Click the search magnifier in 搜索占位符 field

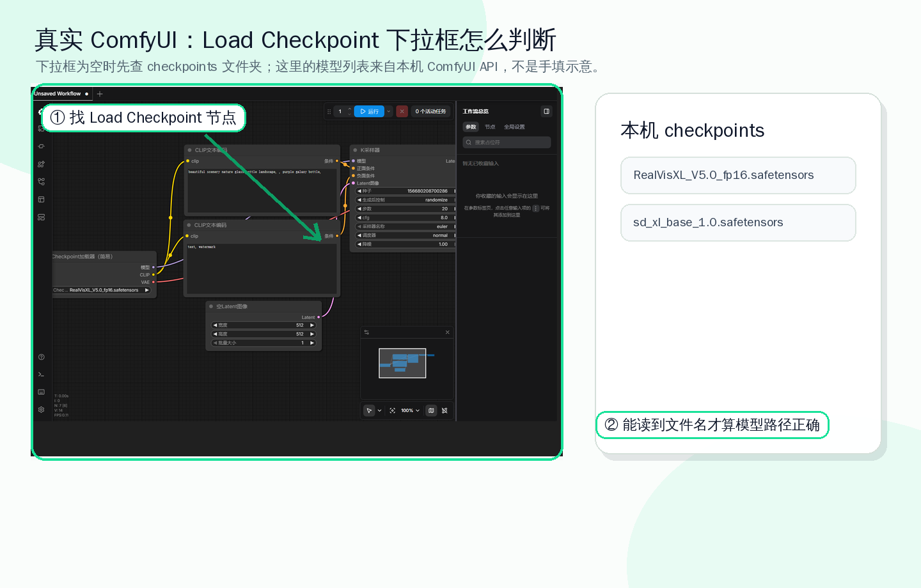pyautogui.click(x=469, y=143)
